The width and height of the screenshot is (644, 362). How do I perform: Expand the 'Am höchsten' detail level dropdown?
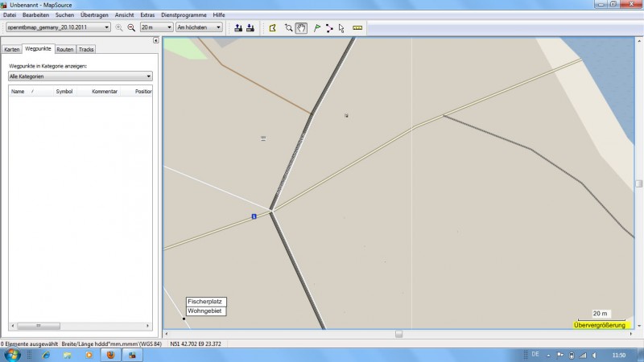[x=199, y=27]
